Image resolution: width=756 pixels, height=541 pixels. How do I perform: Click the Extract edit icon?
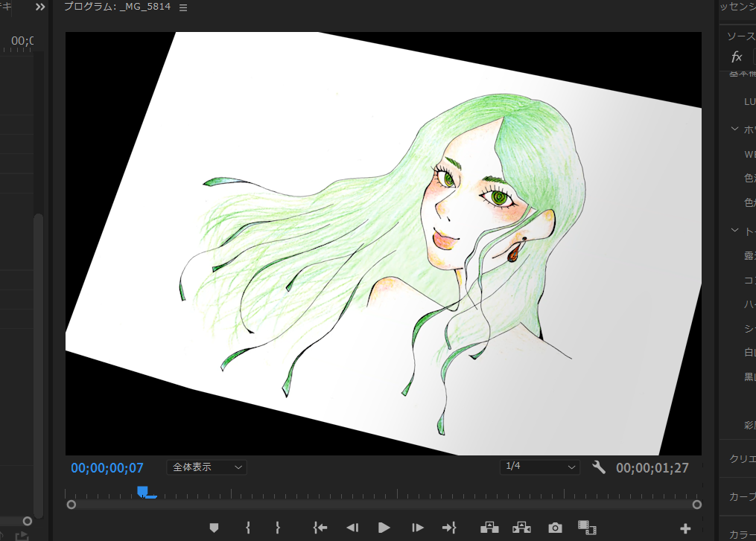coord(522,528)
